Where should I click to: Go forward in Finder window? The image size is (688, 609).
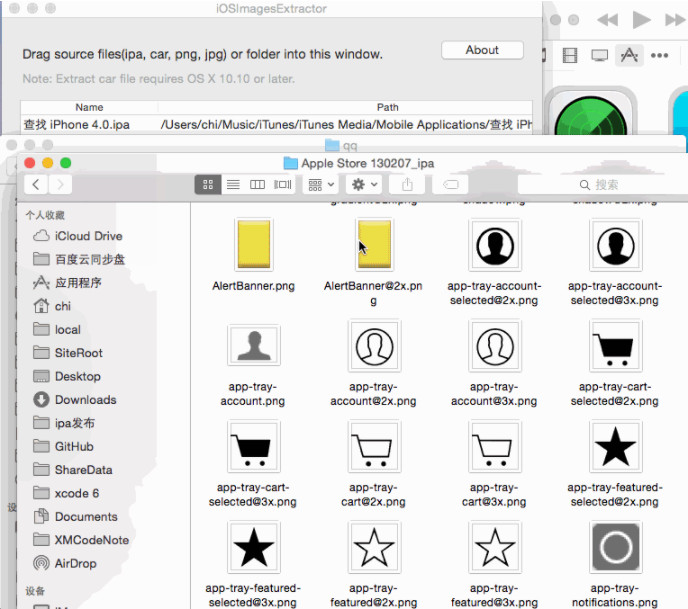60,185
